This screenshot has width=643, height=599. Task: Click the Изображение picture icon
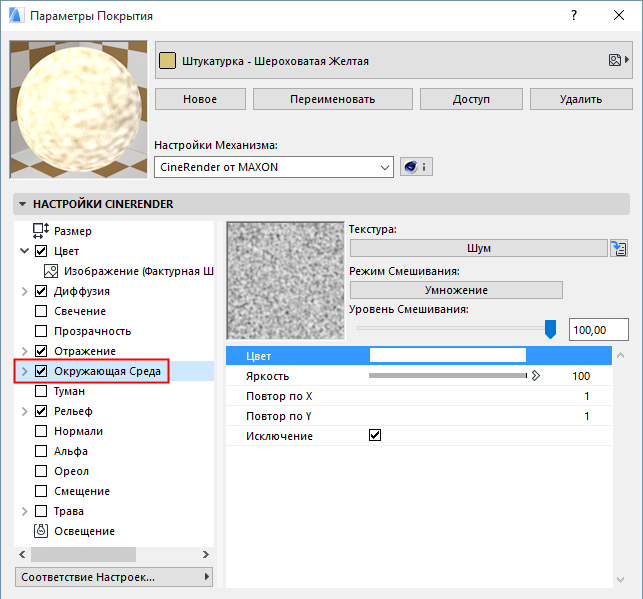tap(51, 271)
